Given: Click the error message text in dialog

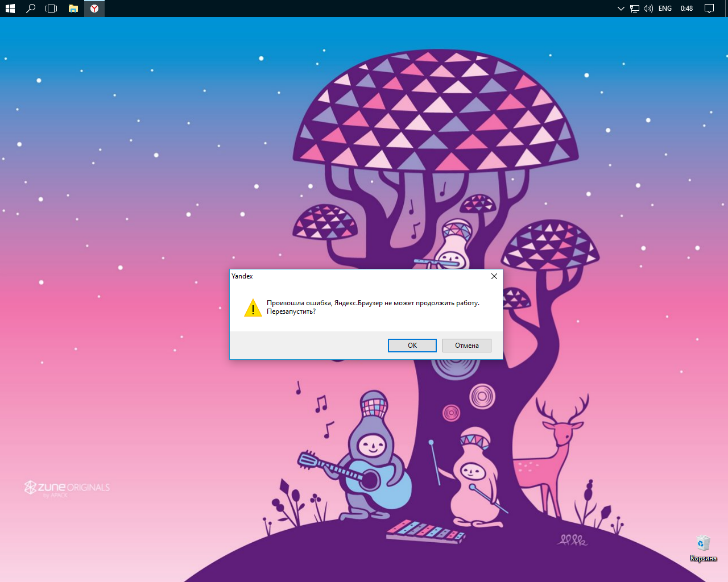Looking at the screenshot, I should point(373,304).
